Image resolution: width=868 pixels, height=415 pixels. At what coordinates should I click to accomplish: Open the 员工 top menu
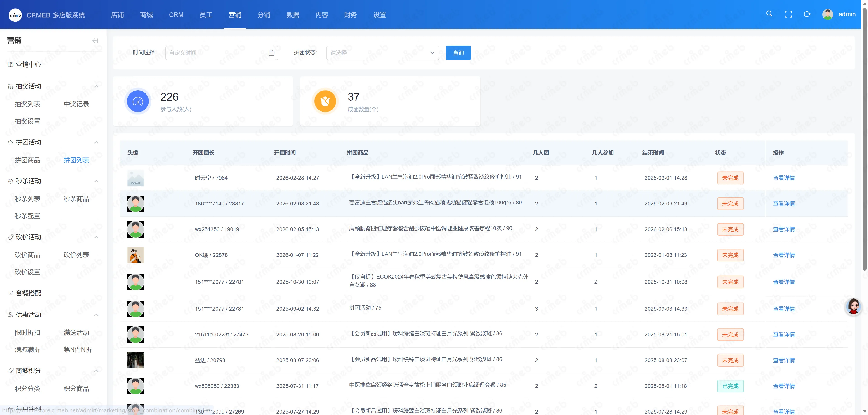point(206,15)
